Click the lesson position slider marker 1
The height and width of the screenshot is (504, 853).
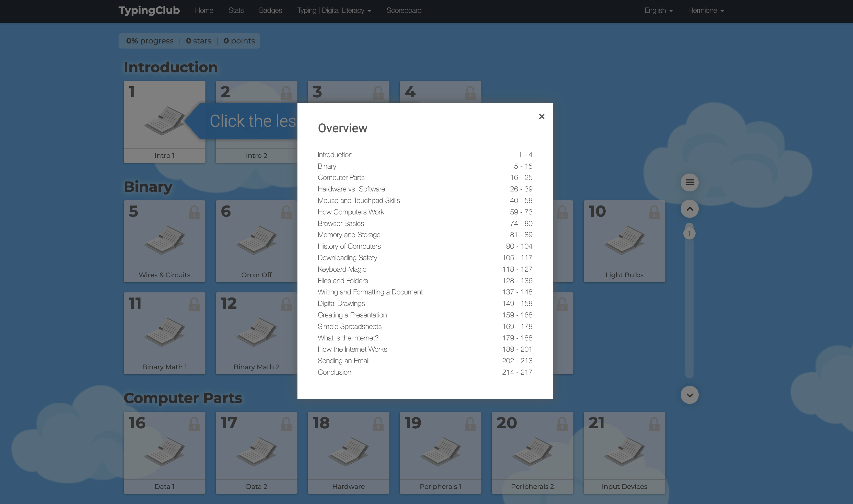click(689, 233)
